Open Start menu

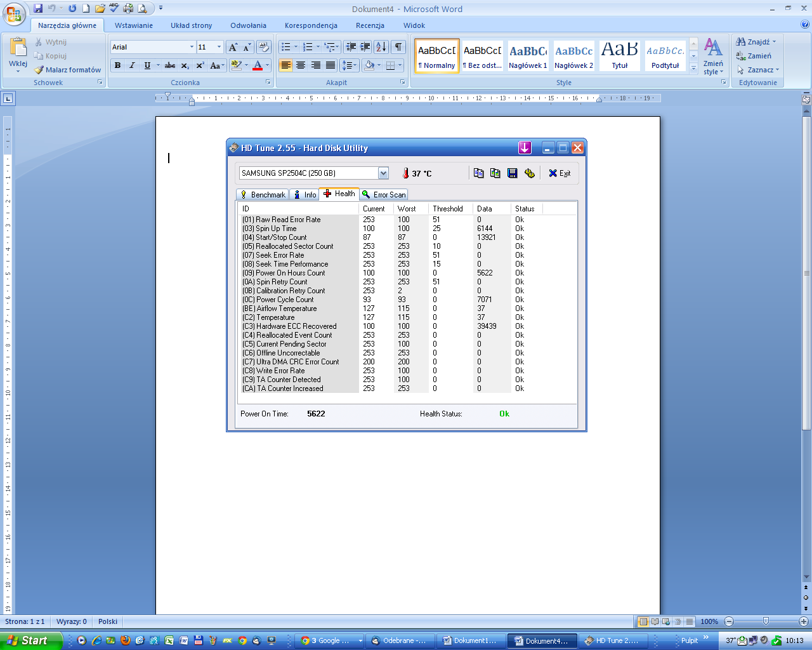32,640
